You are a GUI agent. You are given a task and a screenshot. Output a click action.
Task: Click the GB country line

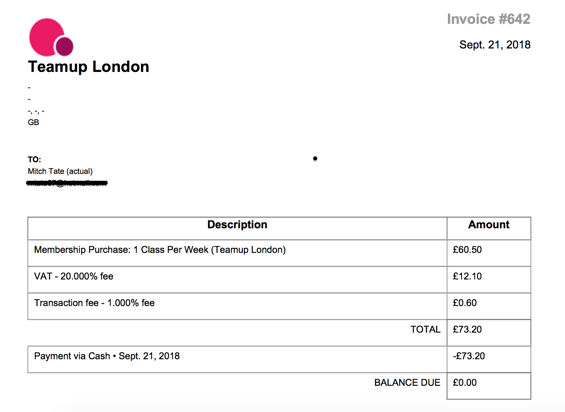(33, 123)
